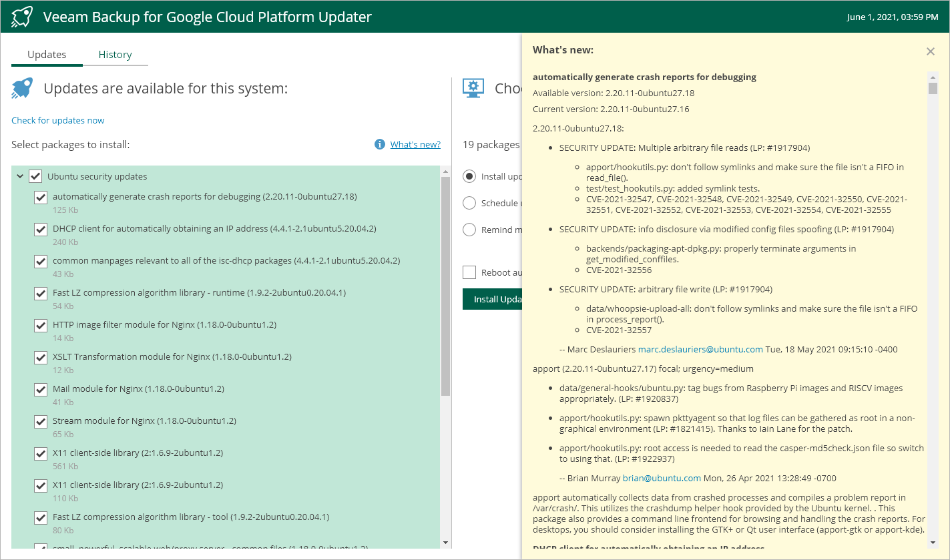Uncheck X11 client-side library 561 Kb checkbox
The width and height of the screenshot is (950, 560).
click(x=41, y=453)
